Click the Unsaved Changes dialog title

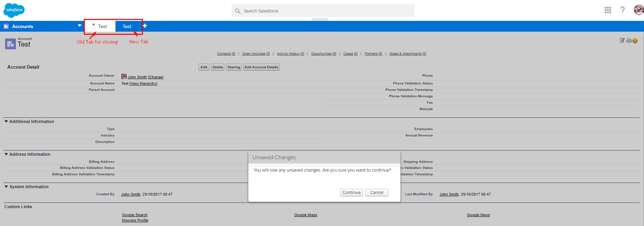[x=274, y=157]
